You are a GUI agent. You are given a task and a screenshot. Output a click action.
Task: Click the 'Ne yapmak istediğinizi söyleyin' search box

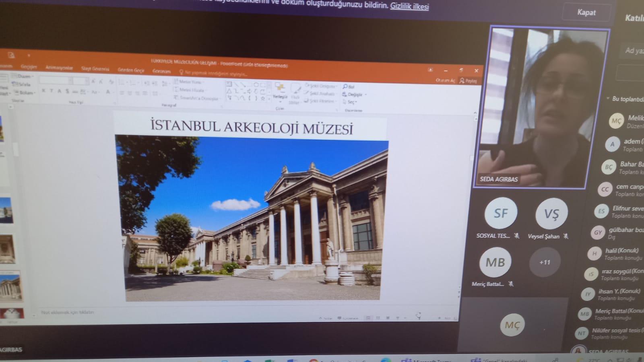[x=213, y=73]
